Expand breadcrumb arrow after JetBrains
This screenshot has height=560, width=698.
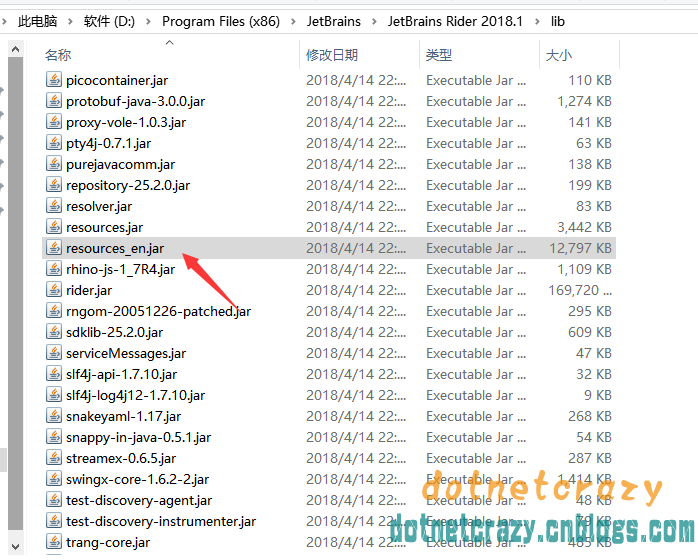click(x=374, y=21)
